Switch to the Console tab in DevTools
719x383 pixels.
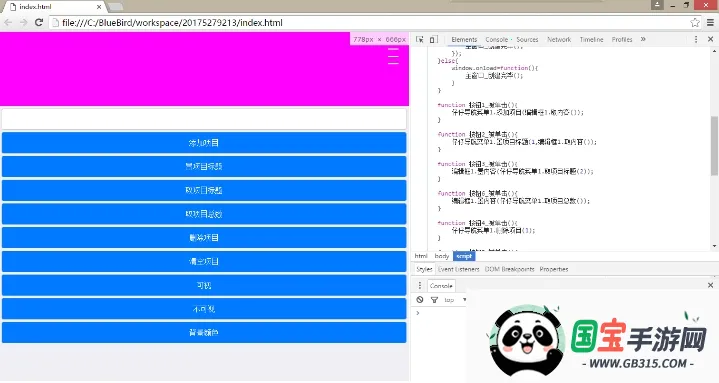[x=497, y=39]
